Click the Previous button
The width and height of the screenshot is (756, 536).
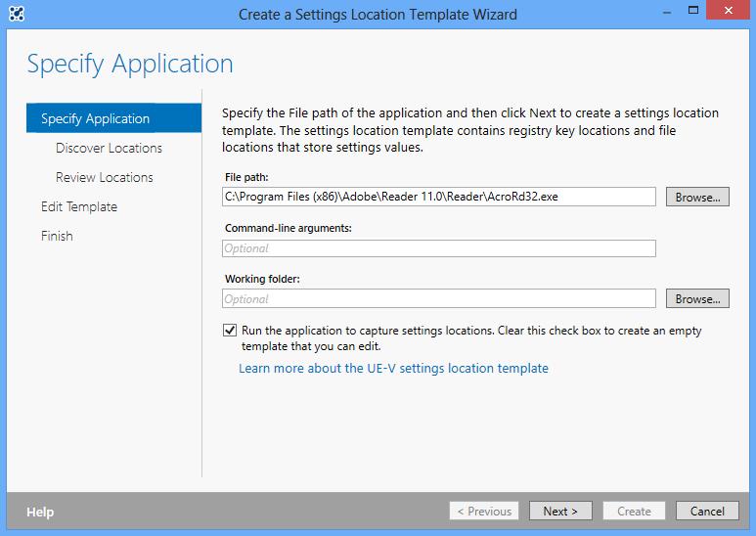(x=483, y=511)
